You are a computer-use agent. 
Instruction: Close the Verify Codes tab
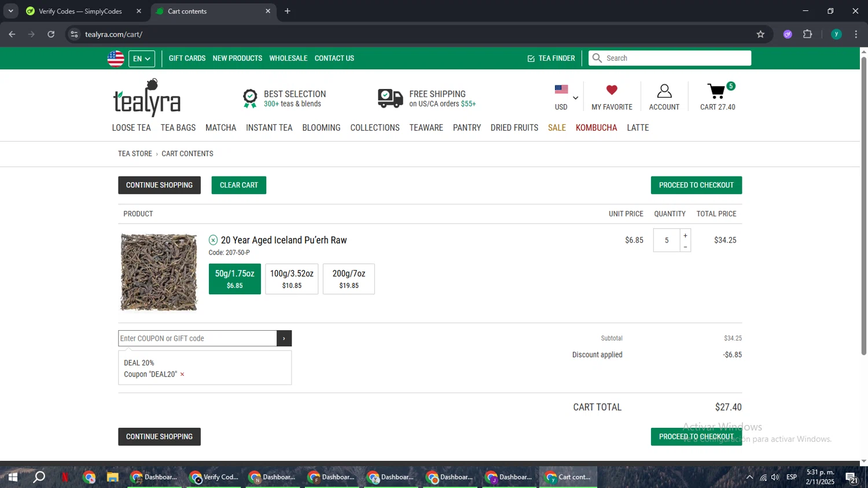click(x=139, y=11)
